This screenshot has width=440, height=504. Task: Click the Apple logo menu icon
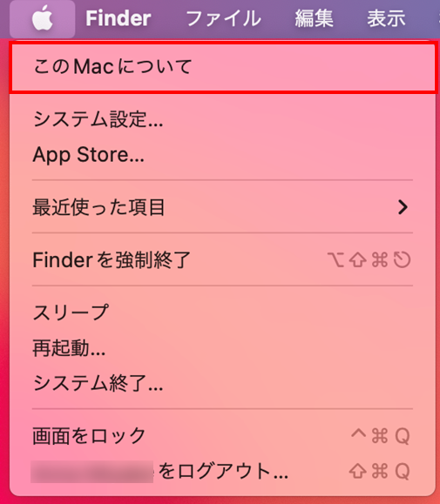point(42,18)
